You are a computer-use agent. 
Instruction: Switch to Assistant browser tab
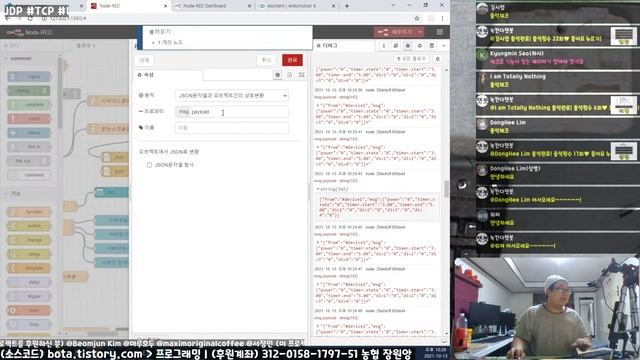[x=296, y=6]
